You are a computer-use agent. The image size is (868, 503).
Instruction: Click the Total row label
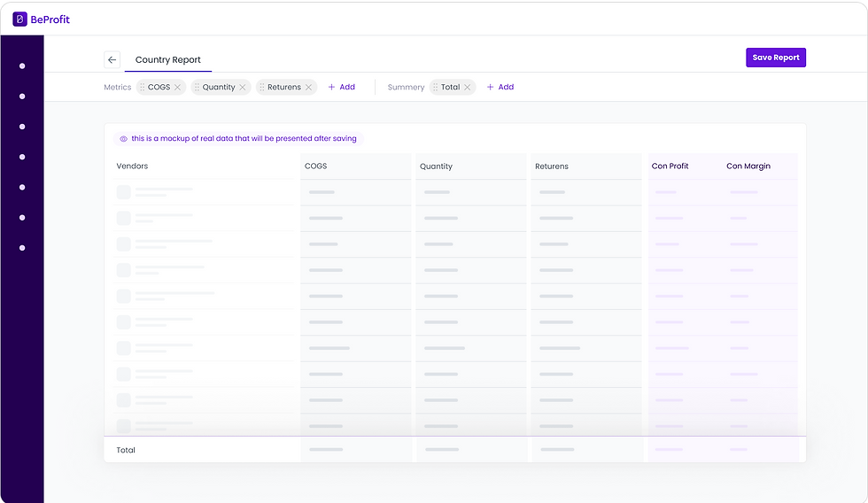(x=126, y=450)
